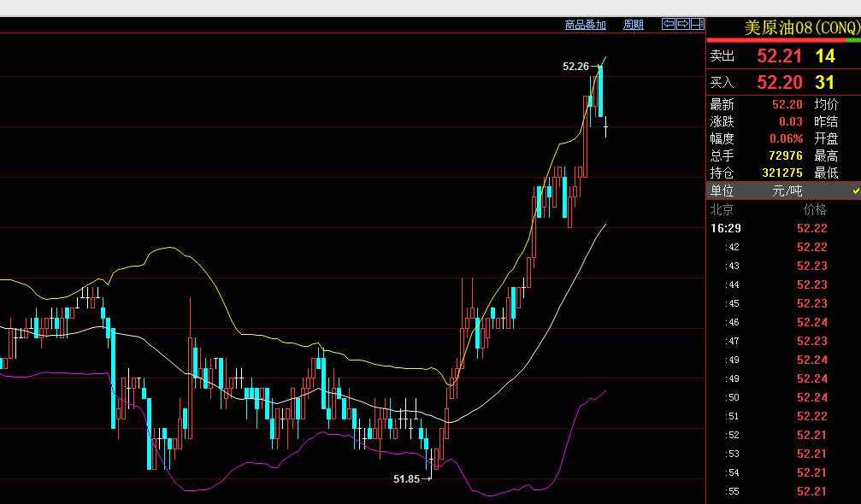Open the 商品叠加 overlay link
This screenshot has width=861, height=504.
[x=586, y=25]
